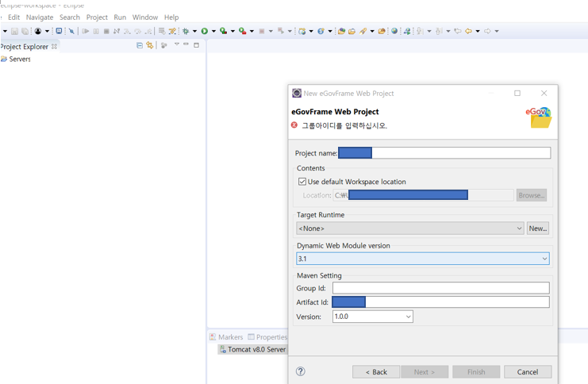Viewport: 588px width, 384px height.
Task: Open the Window menu
Action: tap(144, 17)
